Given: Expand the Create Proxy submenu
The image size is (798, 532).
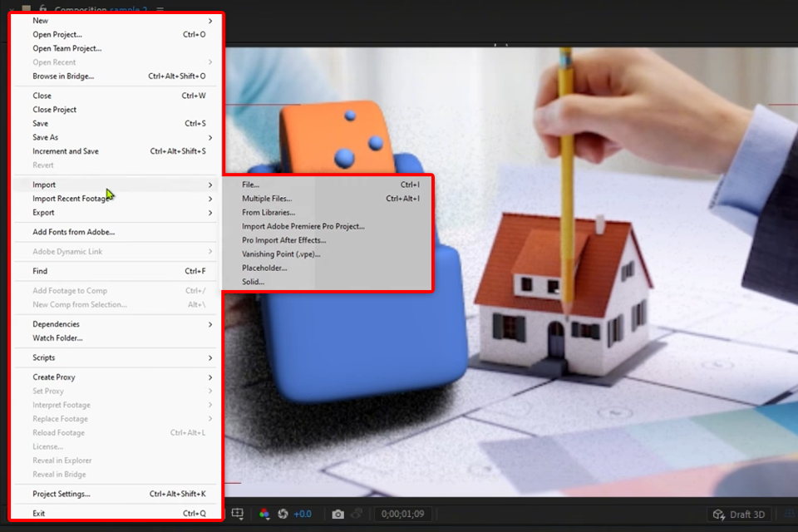Looking at the screenshot, I should click(116, 377).
